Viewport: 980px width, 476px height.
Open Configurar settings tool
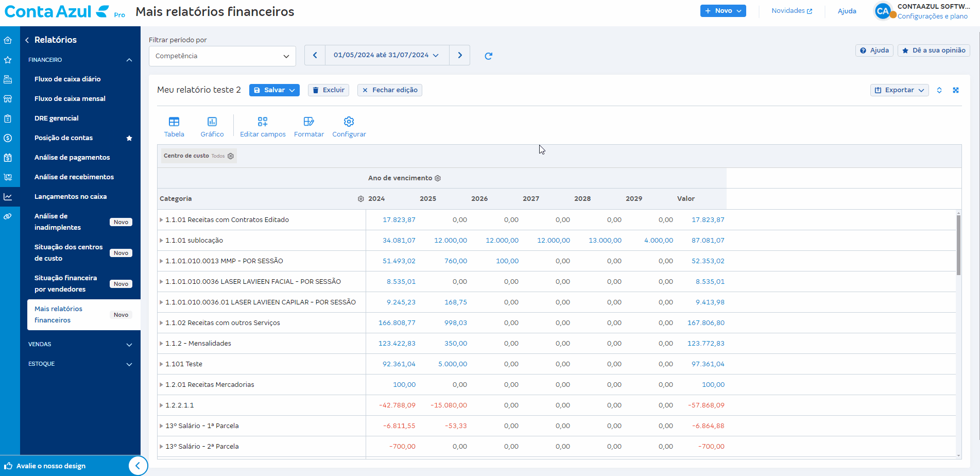349,127
